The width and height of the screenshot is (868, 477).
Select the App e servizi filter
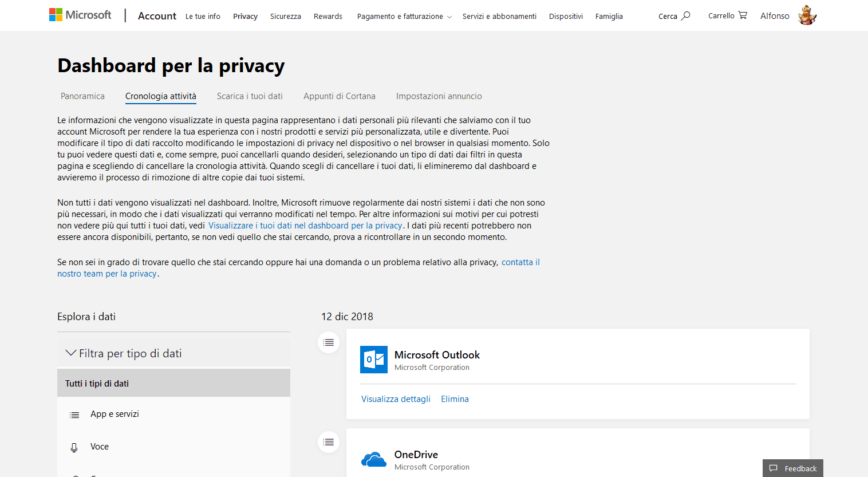tap(115, 414)
